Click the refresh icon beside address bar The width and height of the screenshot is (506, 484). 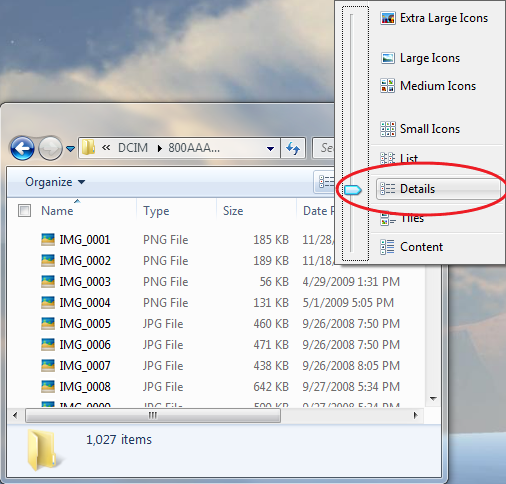[293, 148]
